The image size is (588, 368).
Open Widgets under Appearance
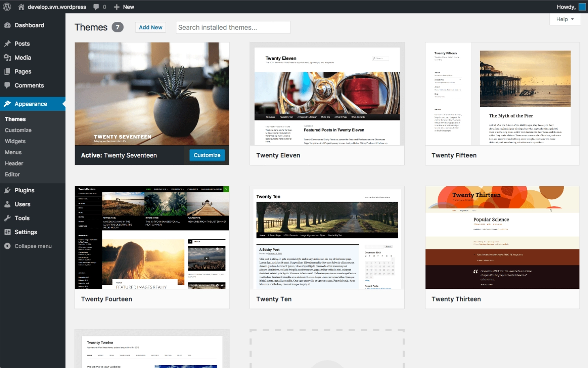point(15,141)
